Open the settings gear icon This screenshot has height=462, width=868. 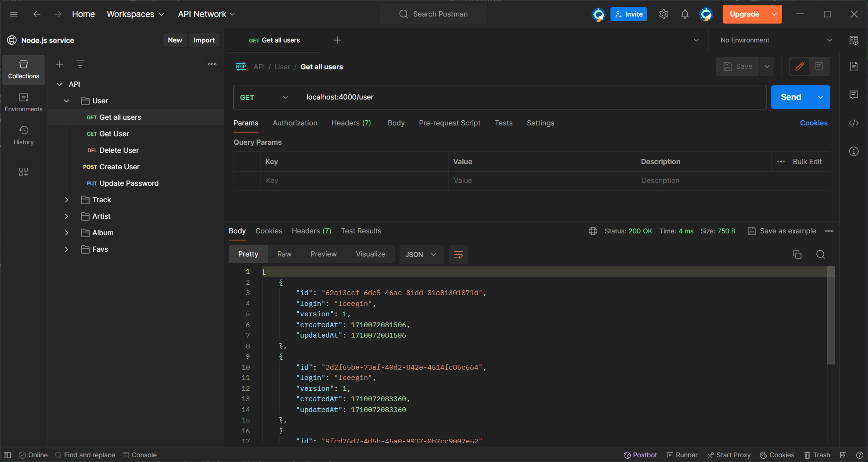pos(664,14)
